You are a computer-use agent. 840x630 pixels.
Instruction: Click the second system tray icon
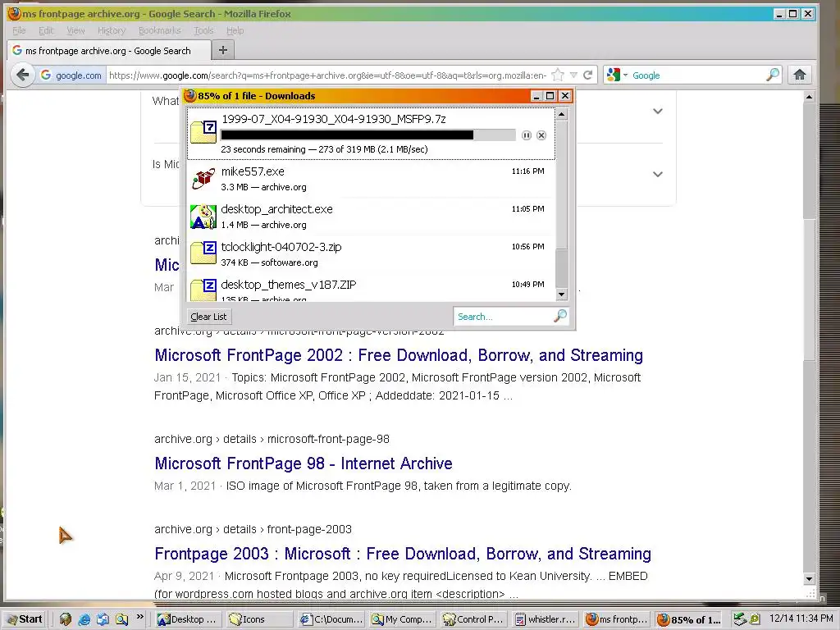point(755,619)
